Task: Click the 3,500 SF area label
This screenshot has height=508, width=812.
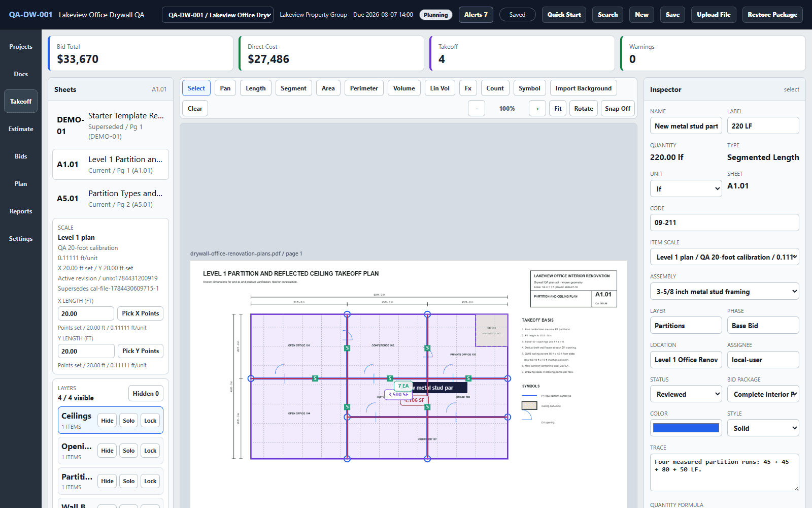Action: (x=398, y=394)
